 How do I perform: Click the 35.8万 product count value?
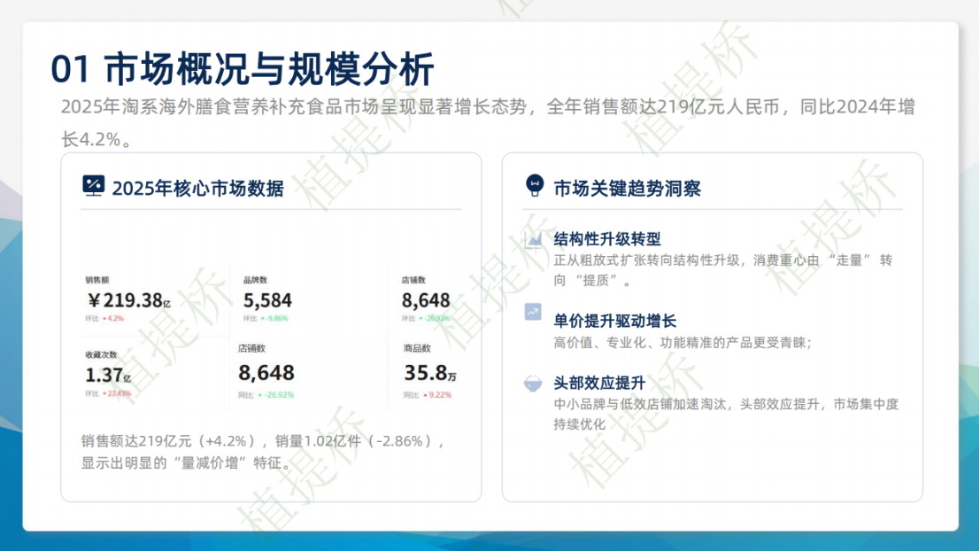430,373
